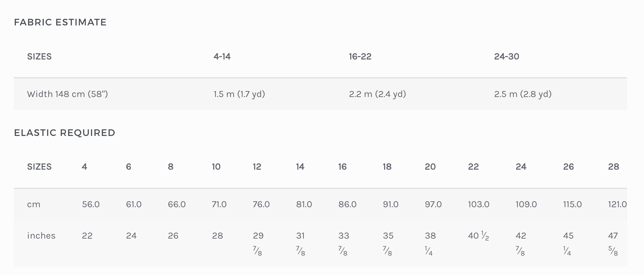Select the inches row label
The image size is (644, 275).
pos(41,236)
